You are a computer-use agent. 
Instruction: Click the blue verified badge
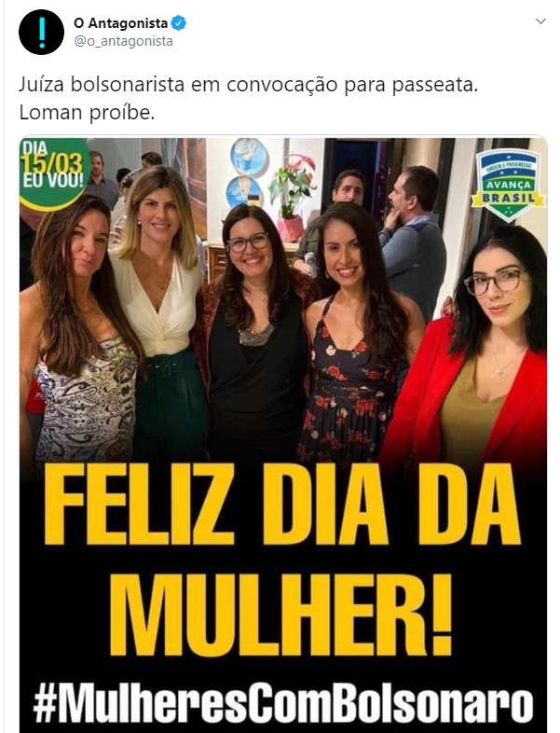pyautogui.click(x=179, y=22)
